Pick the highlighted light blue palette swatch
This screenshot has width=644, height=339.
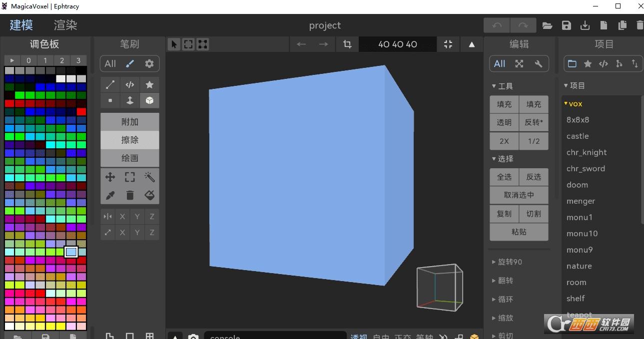[x=71, y=252]
